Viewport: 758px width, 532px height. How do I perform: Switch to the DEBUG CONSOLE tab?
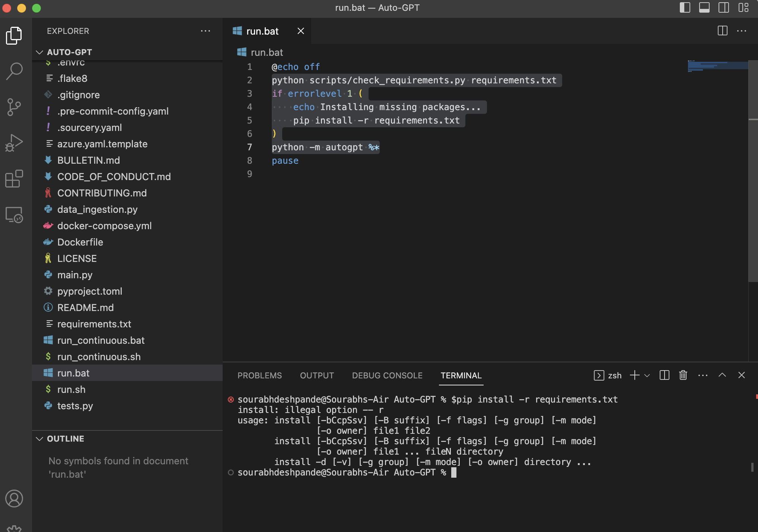pyautogui.click(x=387, y=375)
